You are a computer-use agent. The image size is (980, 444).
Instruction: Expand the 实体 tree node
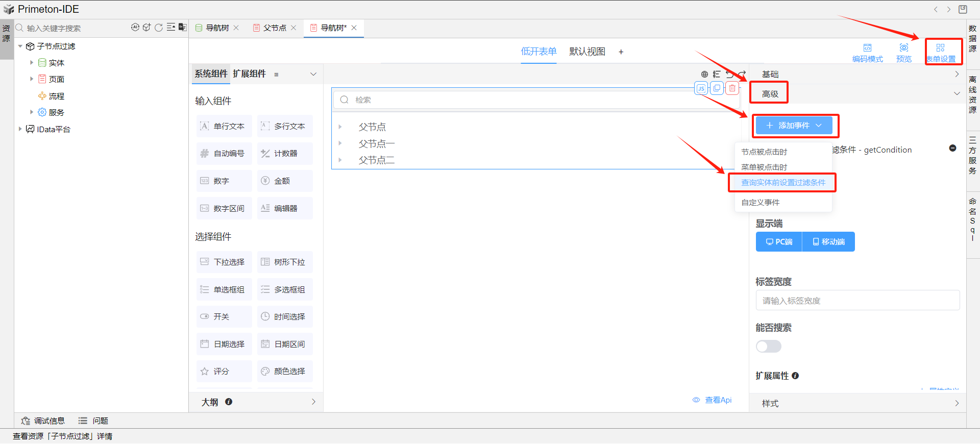(x=32, y=63)
